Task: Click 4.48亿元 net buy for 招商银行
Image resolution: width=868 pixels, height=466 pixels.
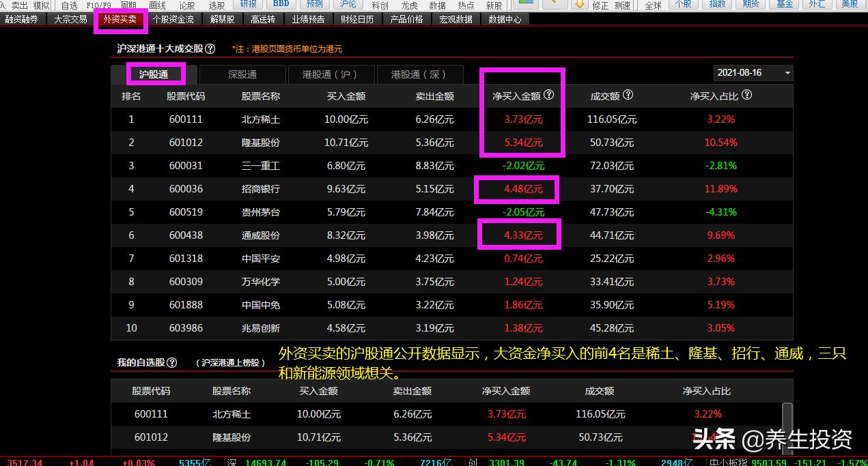Action: point(523,189)
